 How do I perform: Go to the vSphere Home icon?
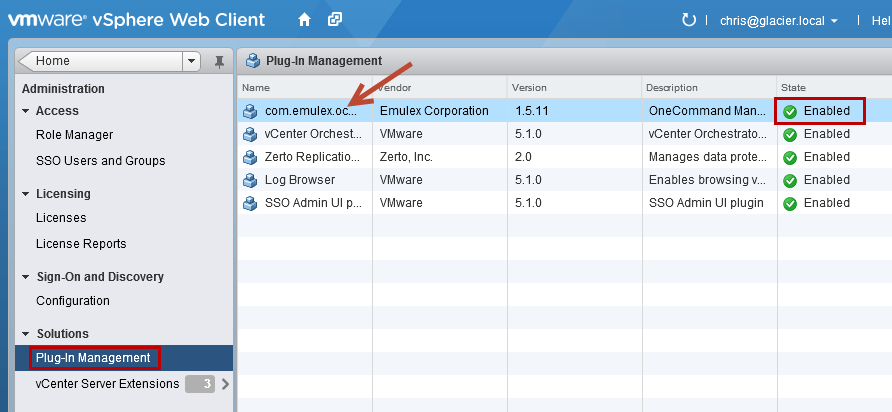tap(304, 20)
